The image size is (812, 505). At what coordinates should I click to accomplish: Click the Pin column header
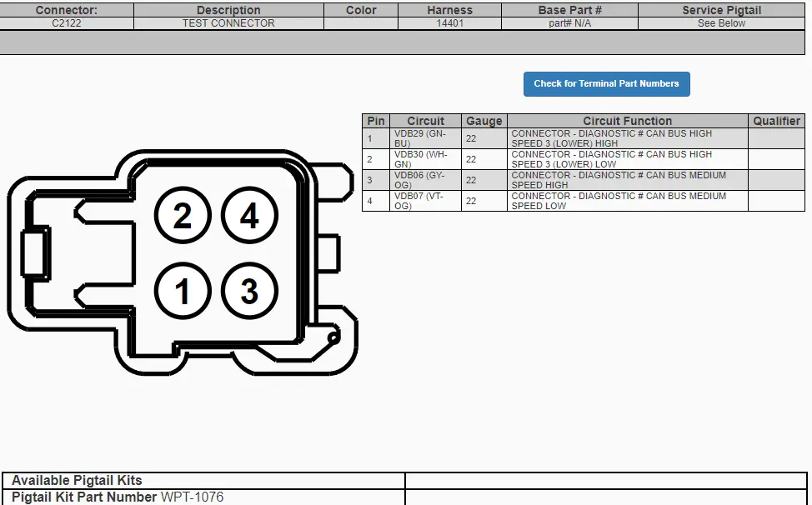point(376,121)
